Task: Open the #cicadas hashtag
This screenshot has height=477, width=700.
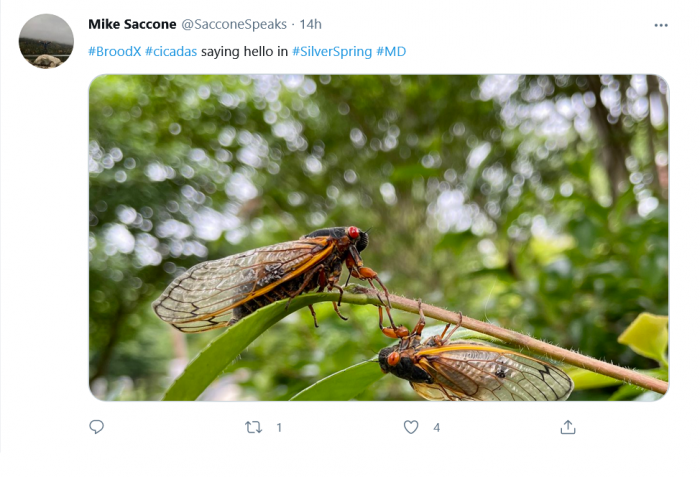Action: (x=171, y=51)
